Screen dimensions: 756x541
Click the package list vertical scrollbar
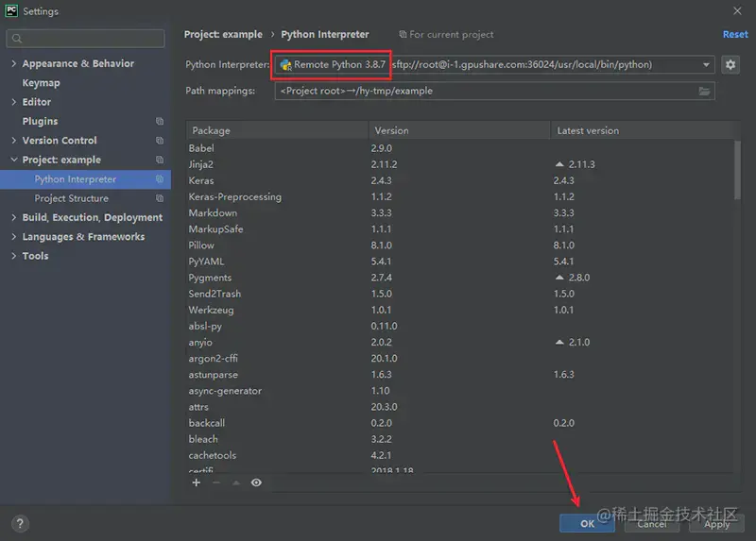[x=737, y=170]
